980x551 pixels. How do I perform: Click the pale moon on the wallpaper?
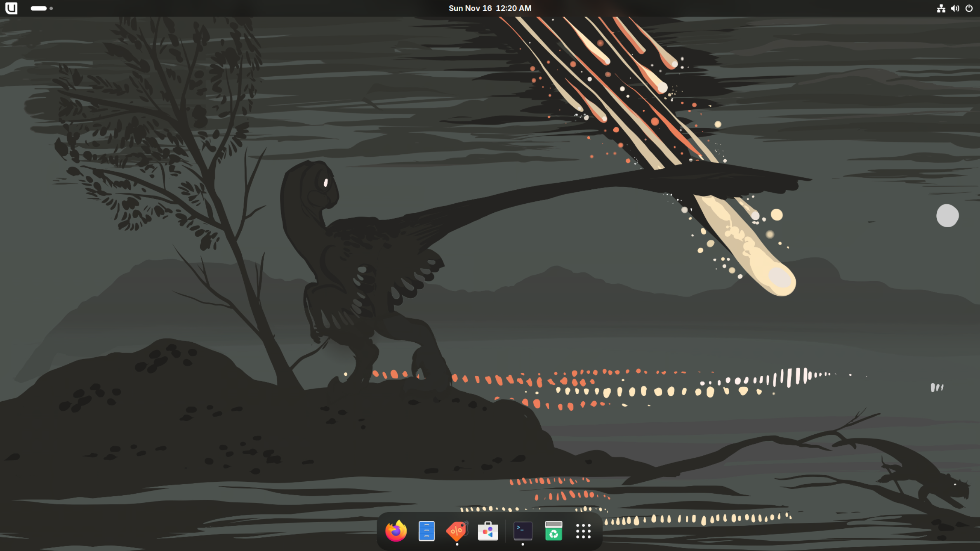[947, 215]
